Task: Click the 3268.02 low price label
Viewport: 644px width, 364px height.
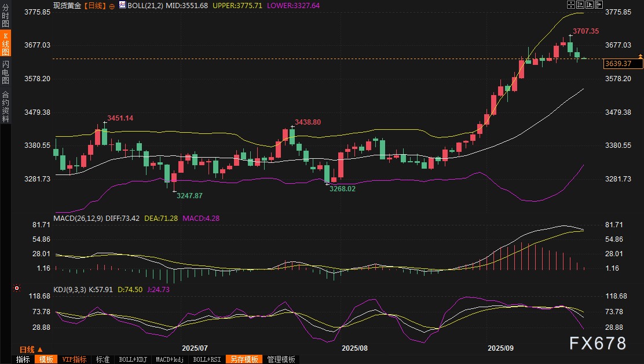Action: point(342,189)
